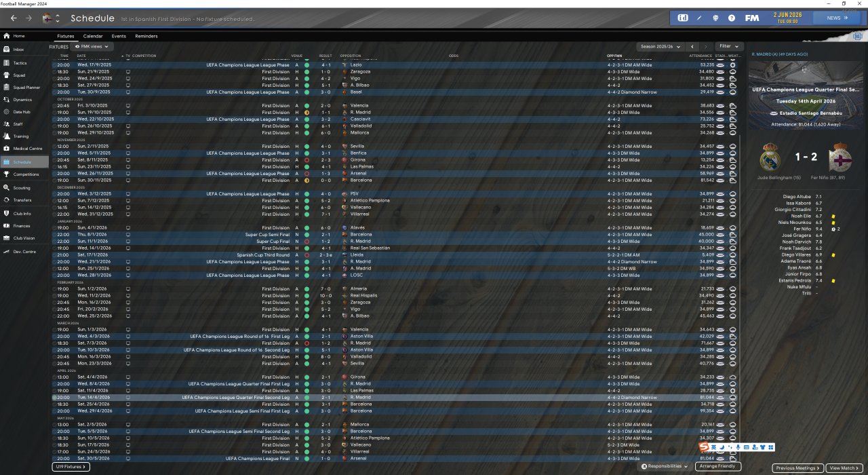
Task: Sort by the RESULT column header
Action: point(325,56)
